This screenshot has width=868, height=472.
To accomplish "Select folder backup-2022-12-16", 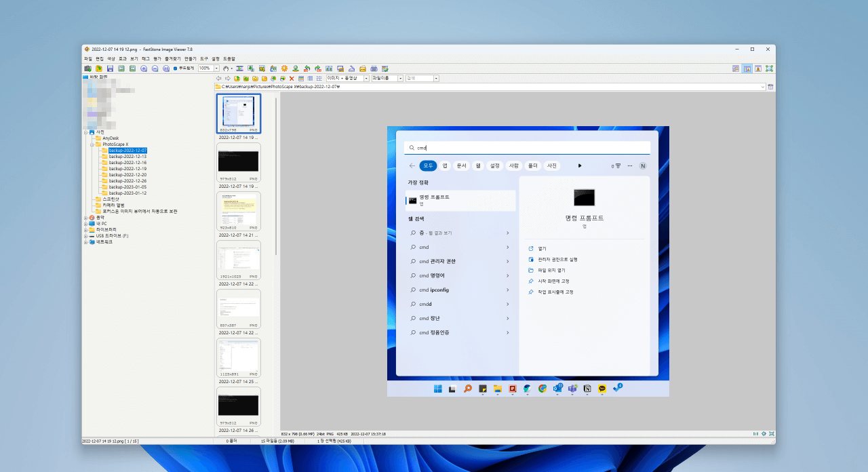I will [x=127, y=163].
